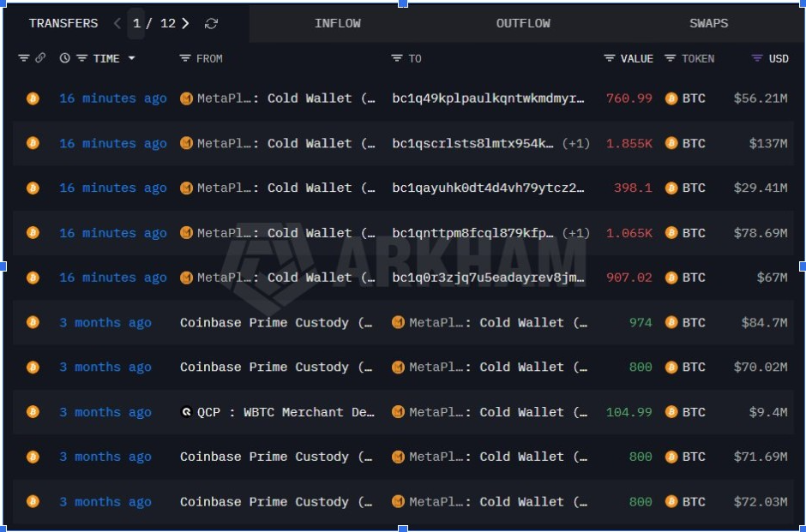This screenshot has height=532, width=806.
Task: Open the FROM column filter
Action: (185, 58)
